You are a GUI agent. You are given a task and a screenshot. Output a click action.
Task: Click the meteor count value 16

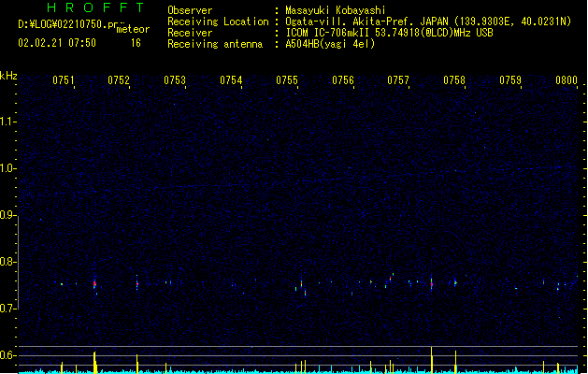point(136,43)
